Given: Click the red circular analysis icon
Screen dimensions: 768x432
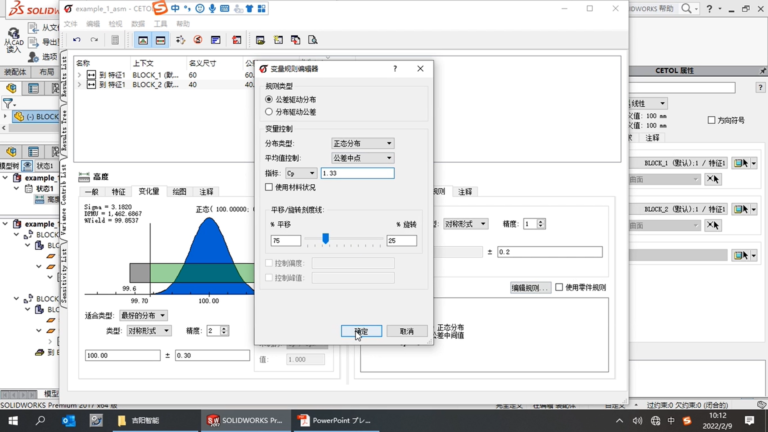Looking at the screenshot, I should tap(198, 40).
